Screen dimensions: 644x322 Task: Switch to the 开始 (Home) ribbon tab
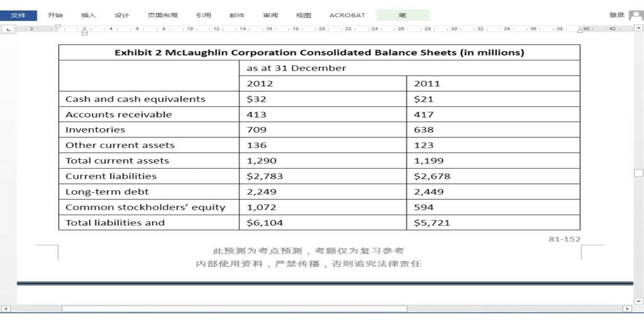[x=55, y=15]
